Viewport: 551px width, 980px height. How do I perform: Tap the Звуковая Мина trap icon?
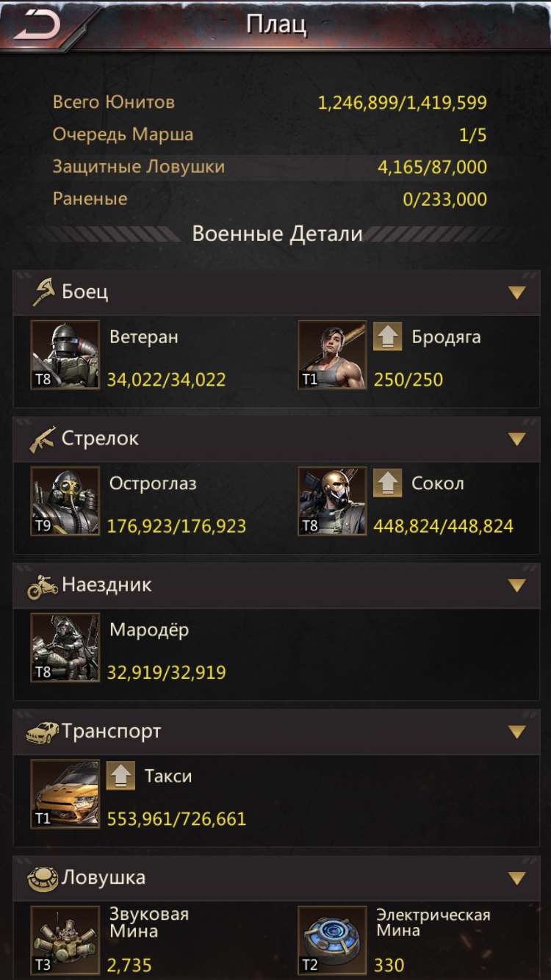pos(65,940)
